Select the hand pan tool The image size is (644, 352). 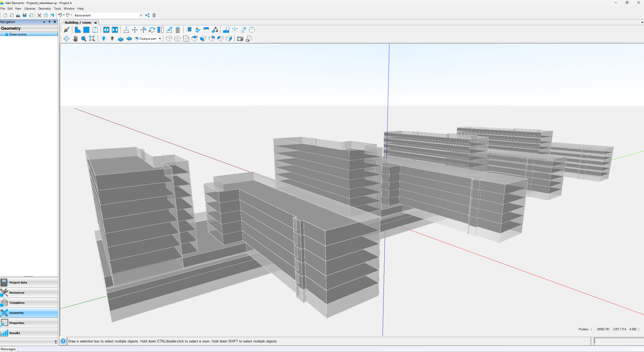point(75,38)
